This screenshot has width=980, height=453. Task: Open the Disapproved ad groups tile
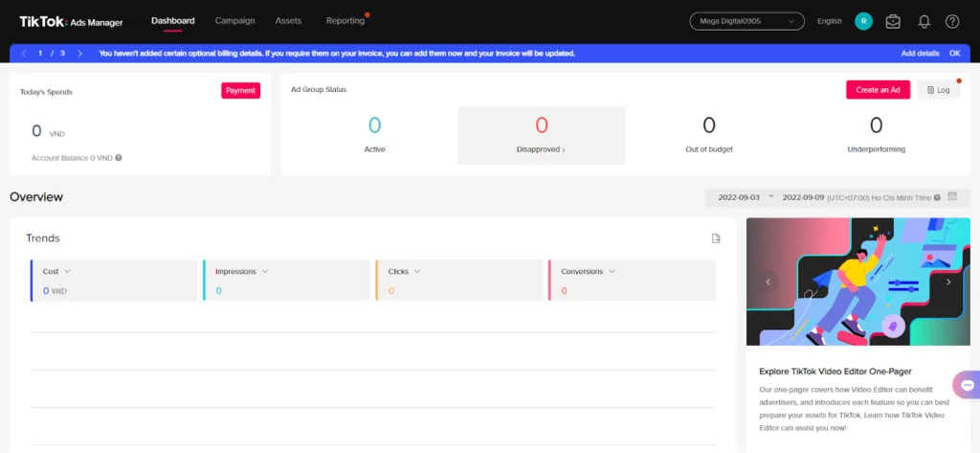coord(542,135)
